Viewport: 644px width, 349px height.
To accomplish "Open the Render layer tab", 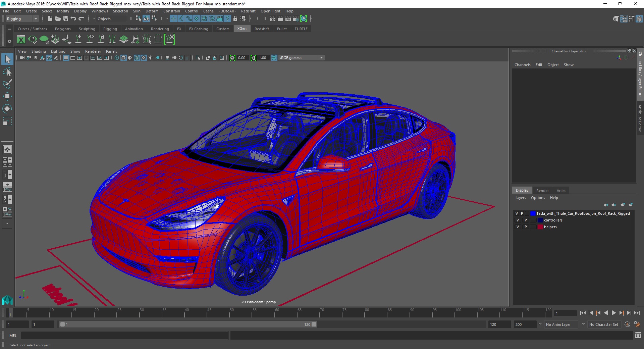I will 542,191.
